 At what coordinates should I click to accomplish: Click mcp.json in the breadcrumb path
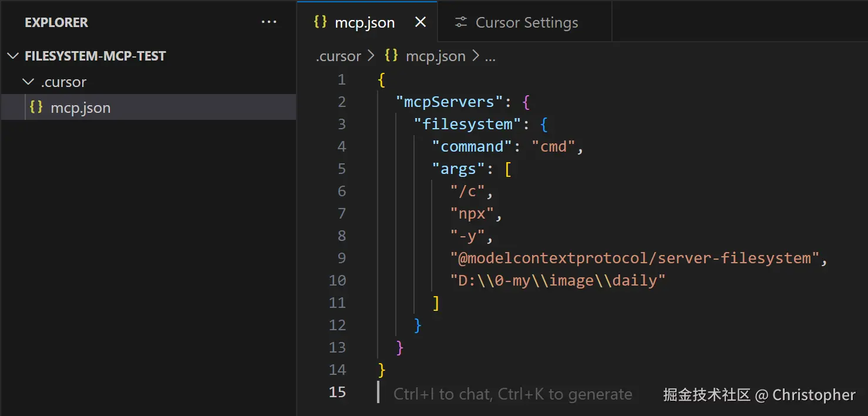point(436,56)
